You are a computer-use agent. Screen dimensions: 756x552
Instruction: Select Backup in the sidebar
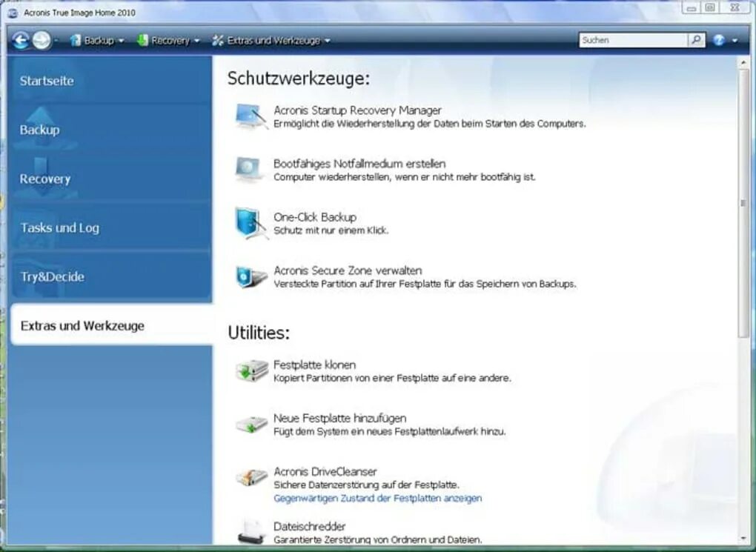click(111, 129)
